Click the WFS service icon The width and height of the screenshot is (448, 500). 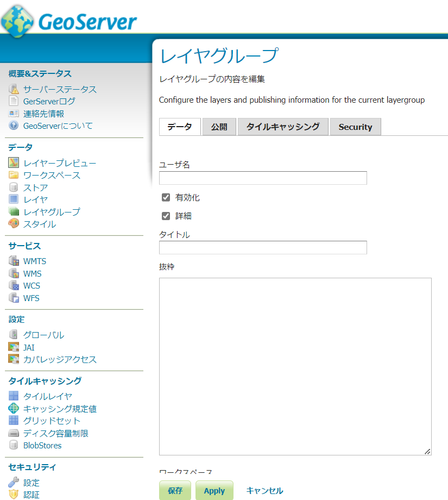pos(14,297)
